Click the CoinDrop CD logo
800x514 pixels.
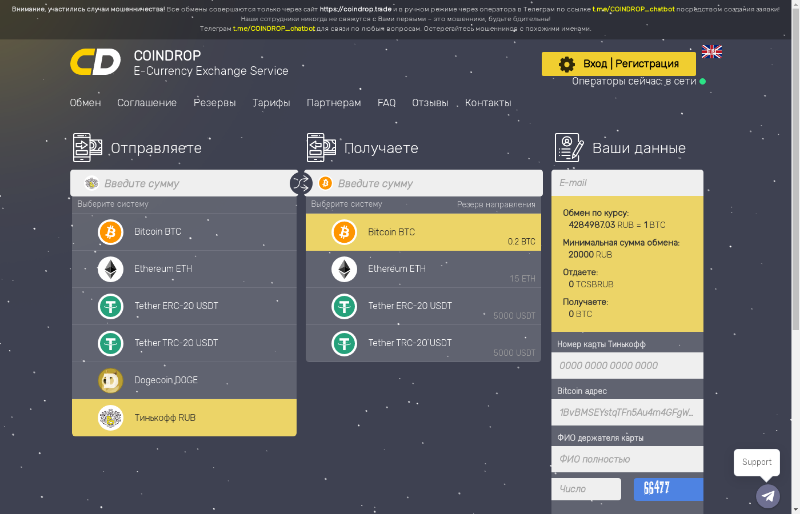(95, 62)
